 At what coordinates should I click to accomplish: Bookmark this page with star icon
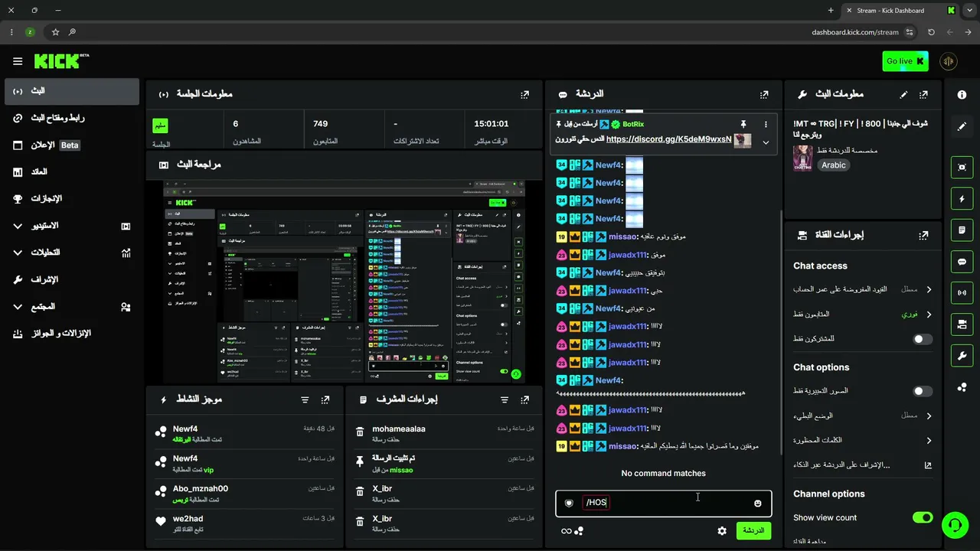[55, 32]
